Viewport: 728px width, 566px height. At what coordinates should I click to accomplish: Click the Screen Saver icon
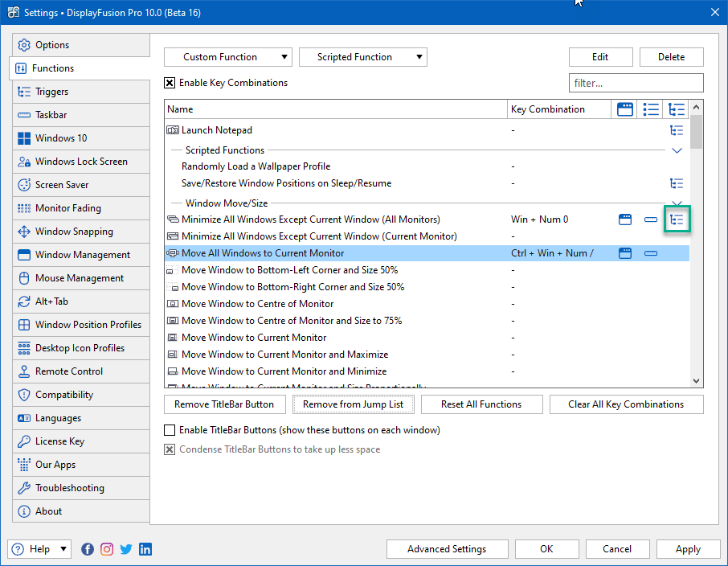click(x=23, y=185)
